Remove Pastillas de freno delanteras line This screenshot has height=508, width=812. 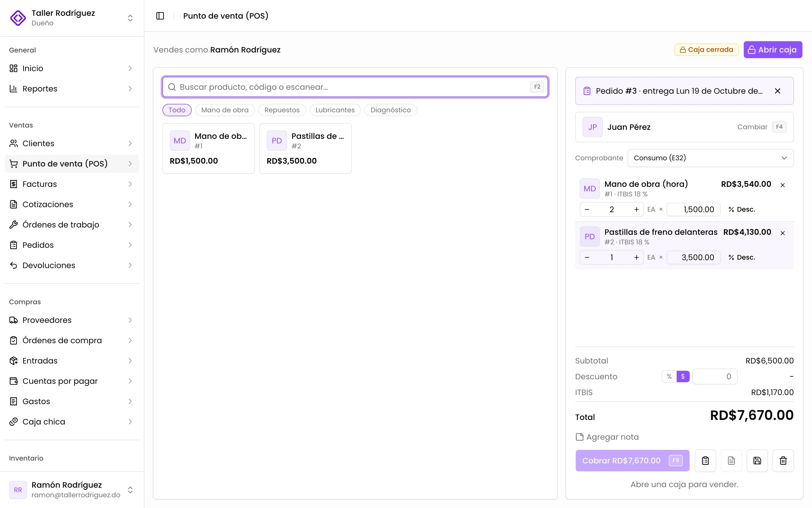(x=782, y=233)
